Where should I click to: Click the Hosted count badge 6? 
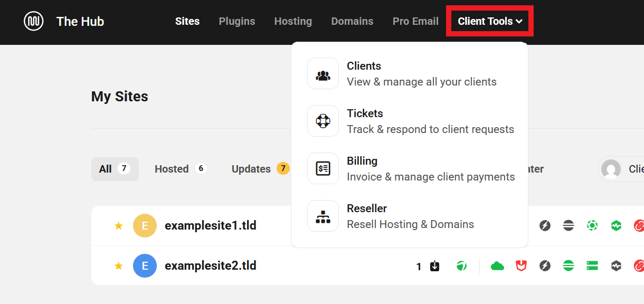click(x=200, y=168)
